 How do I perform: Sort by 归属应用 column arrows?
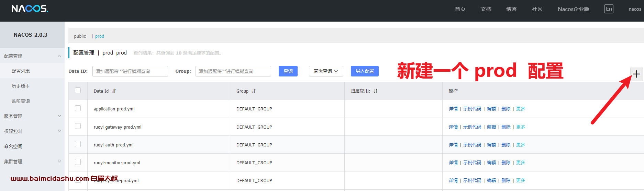pyautogui.click(x=376, y=91)
